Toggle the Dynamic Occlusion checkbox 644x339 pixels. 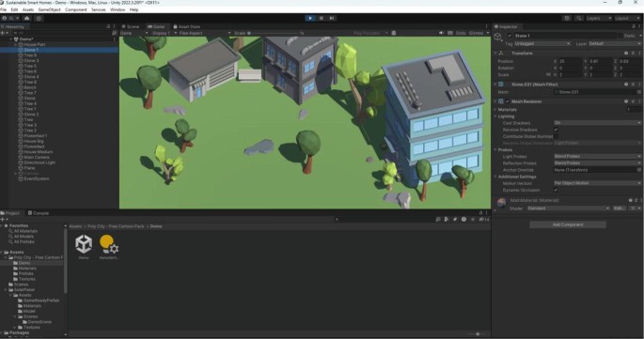(557, 190)
